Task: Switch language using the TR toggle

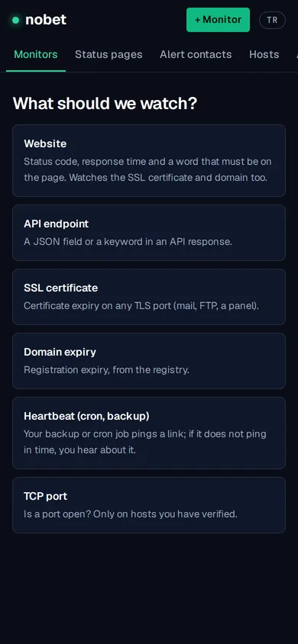Action: [272, 20]
